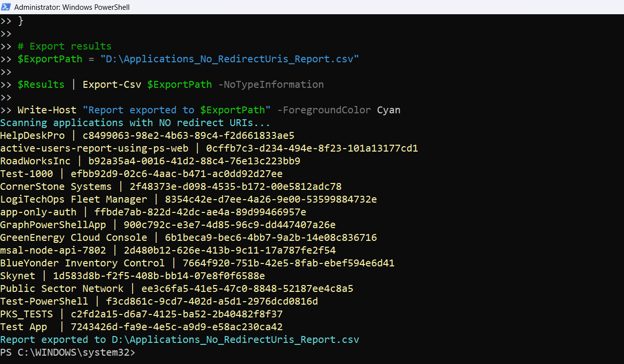Click LogiTechOps Fleet Manager text
The image size is (624, 364).
click(73, 199)
